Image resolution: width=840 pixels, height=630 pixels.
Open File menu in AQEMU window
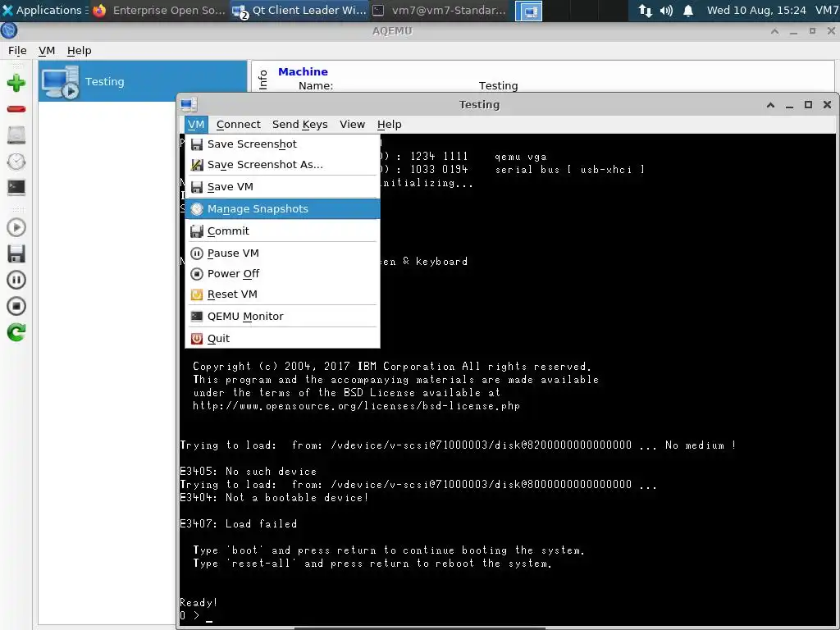[17, 50]
